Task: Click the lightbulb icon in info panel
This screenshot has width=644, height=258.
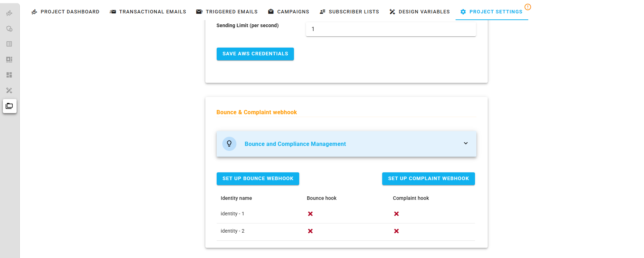Action: pyautogui.click(x=229, y=144)
